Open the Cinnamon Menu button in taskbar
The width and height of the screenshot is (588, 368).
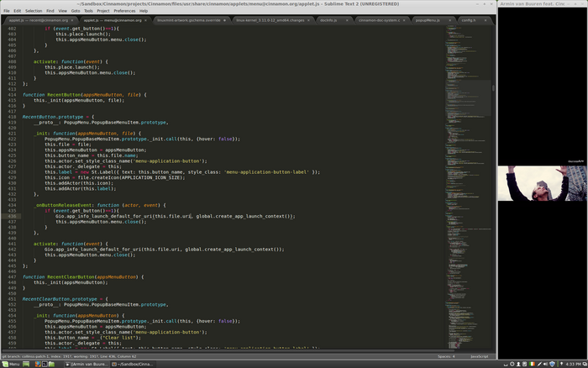click(11, 364)
